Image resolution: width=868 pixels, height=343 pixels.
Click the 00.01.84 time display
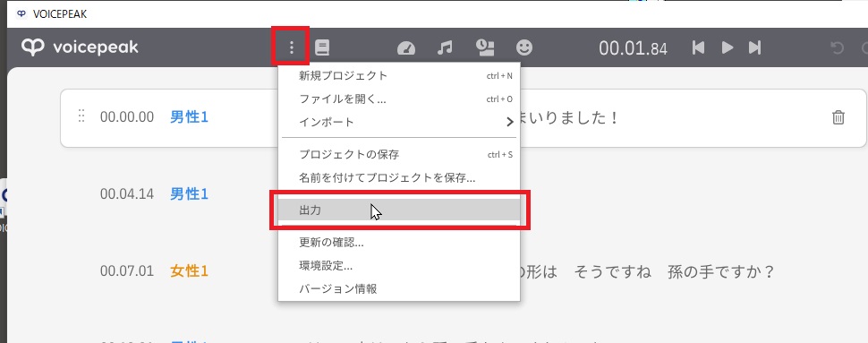[x=633, y=48]
